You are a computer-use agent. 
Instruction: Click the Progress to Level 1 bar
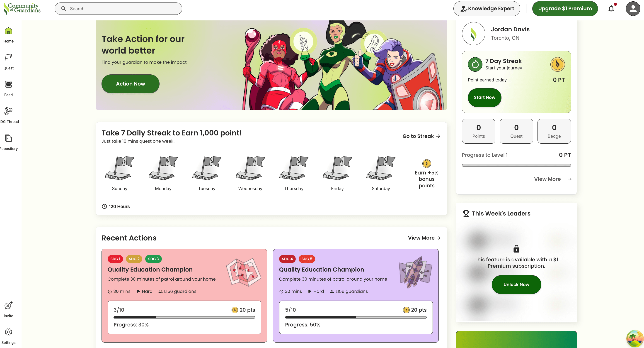coord(516,165)
